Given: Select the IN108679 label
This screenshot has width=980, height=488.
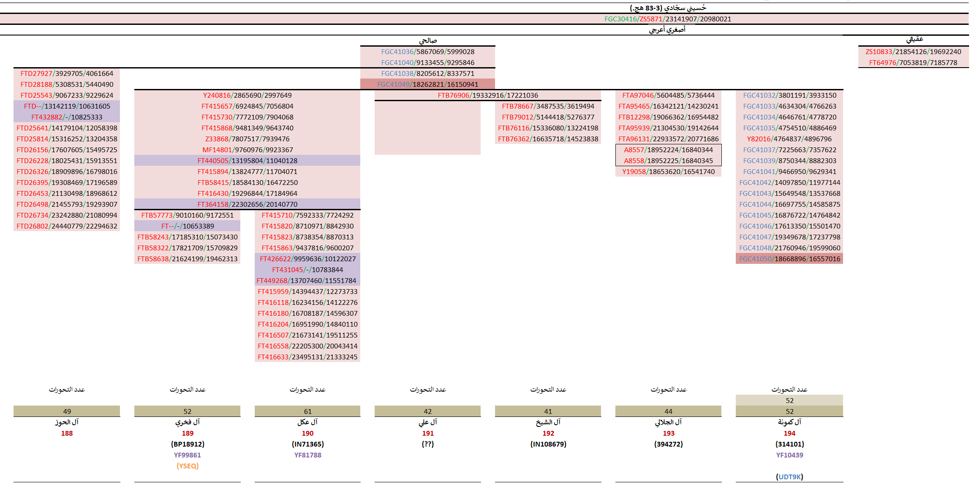Looking at the screenshot, I should [x=548, y=444].
